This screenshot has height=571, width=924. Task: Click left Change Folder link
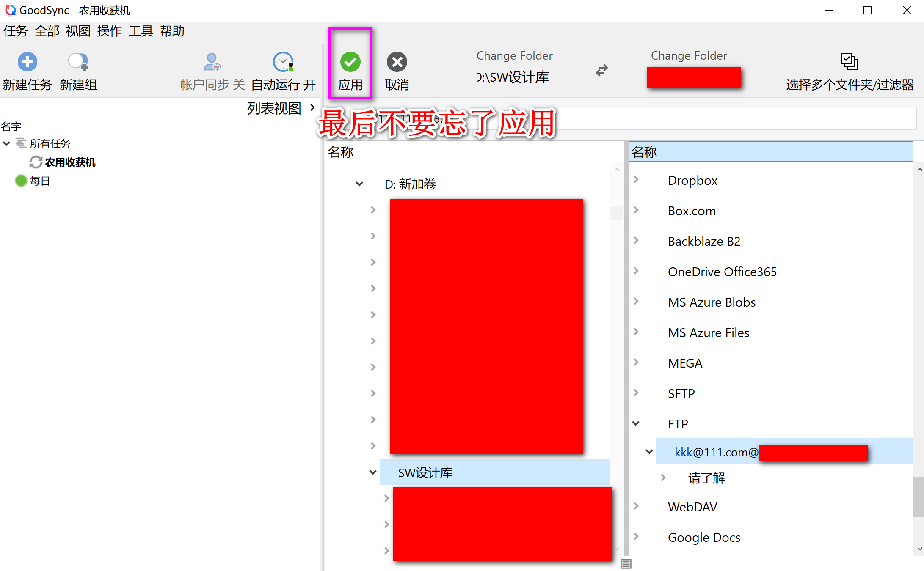(514, 56)
